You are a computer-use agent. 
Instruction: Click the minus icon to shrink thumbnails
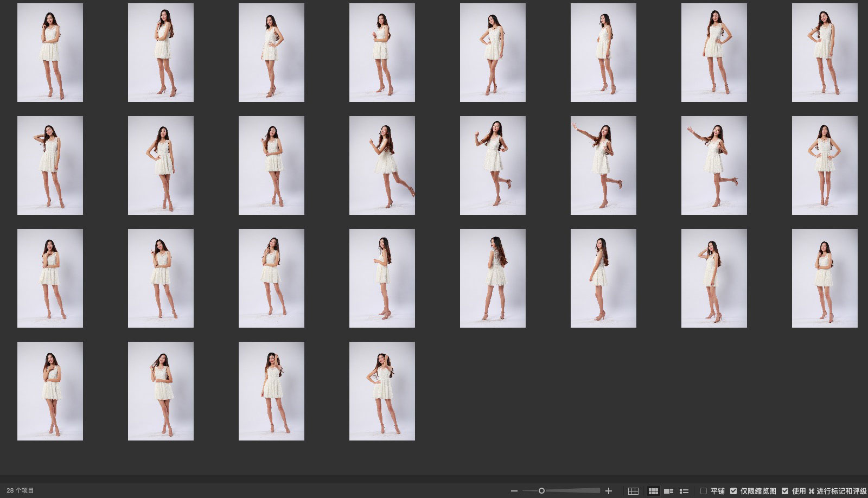coord(514,491)
